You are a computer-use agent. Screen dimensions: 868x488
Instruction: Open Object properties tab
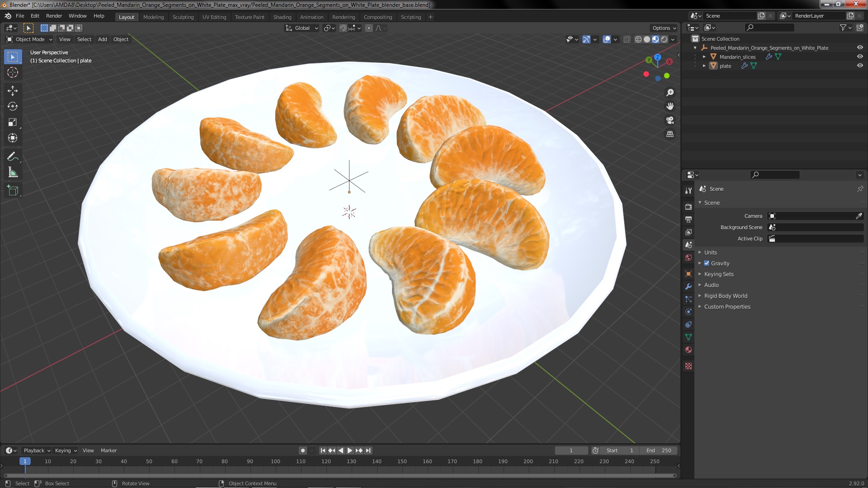pyautogui.click(x=689, y=274)
